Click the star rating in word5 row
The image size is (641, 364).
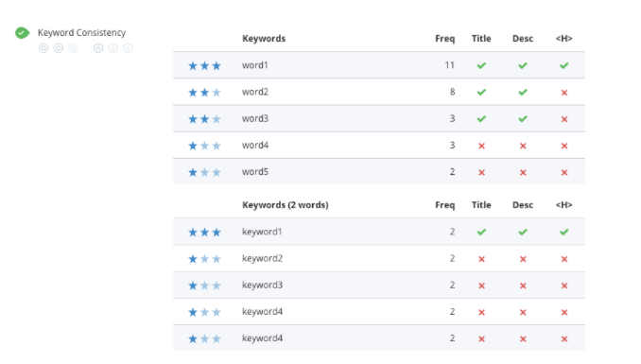(204, 172)
